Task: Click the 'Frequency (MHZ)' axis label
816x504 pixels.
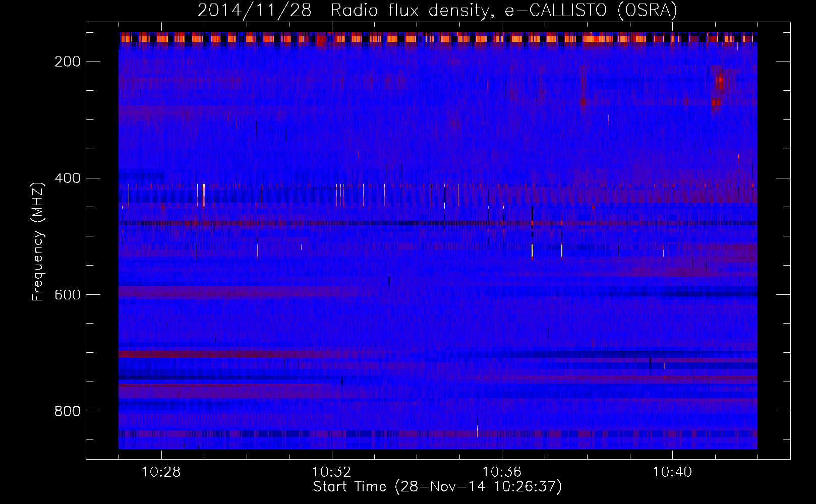Action: (x=38, y=241)
